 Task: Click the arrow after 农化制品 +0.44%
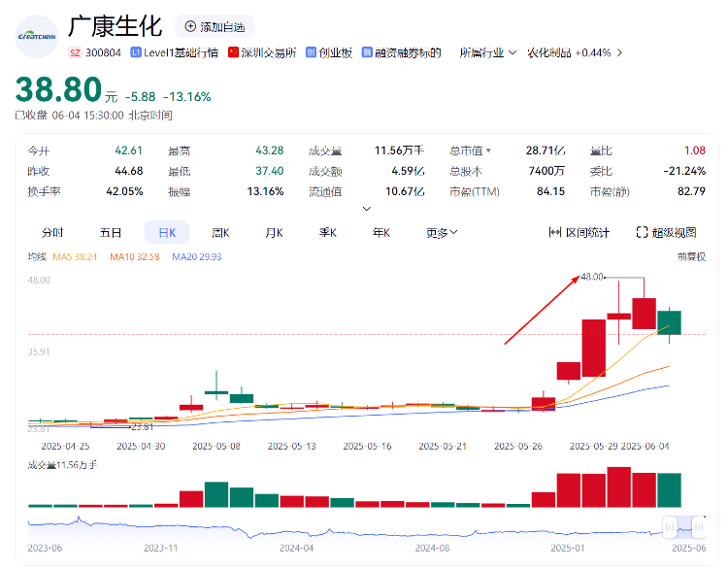[x=619, y=53]
